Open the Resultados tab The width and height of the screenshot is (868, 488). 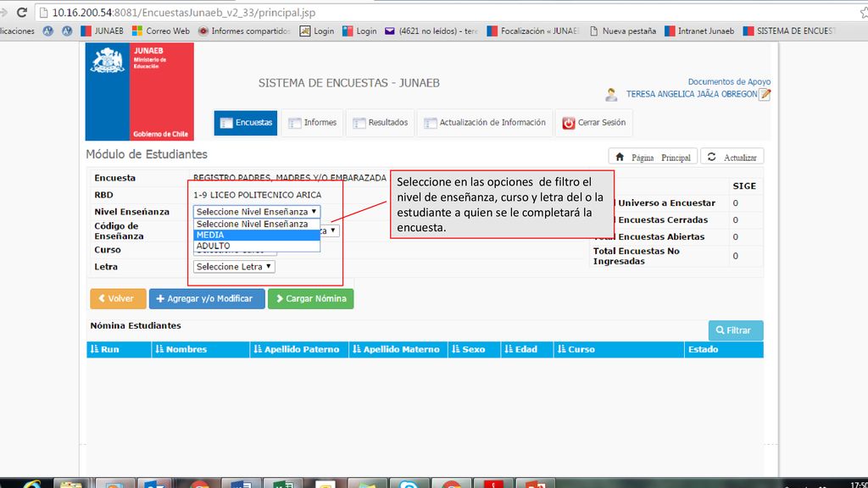(x=381, y=122)
